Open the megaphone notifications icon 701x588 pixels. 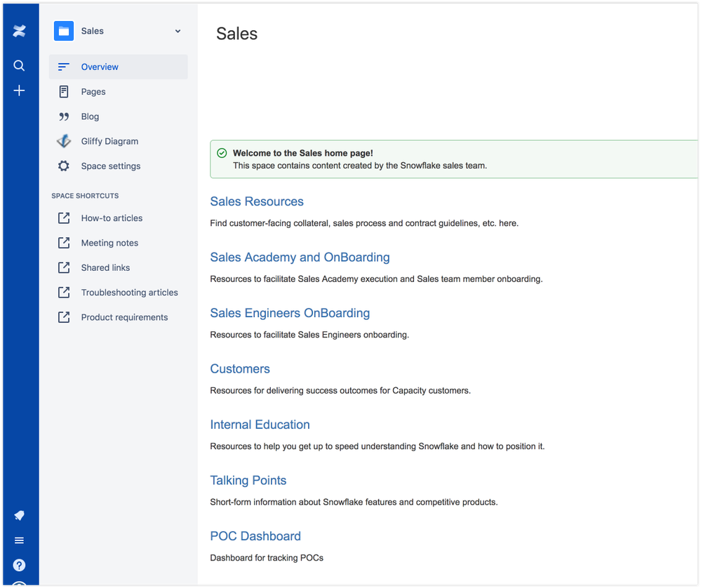[19, 515]
